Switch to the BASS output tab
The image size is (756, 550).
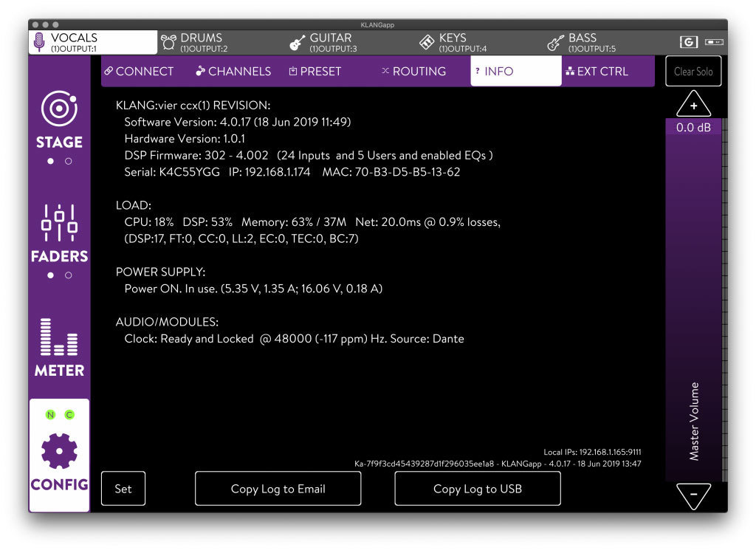point(609,42)
